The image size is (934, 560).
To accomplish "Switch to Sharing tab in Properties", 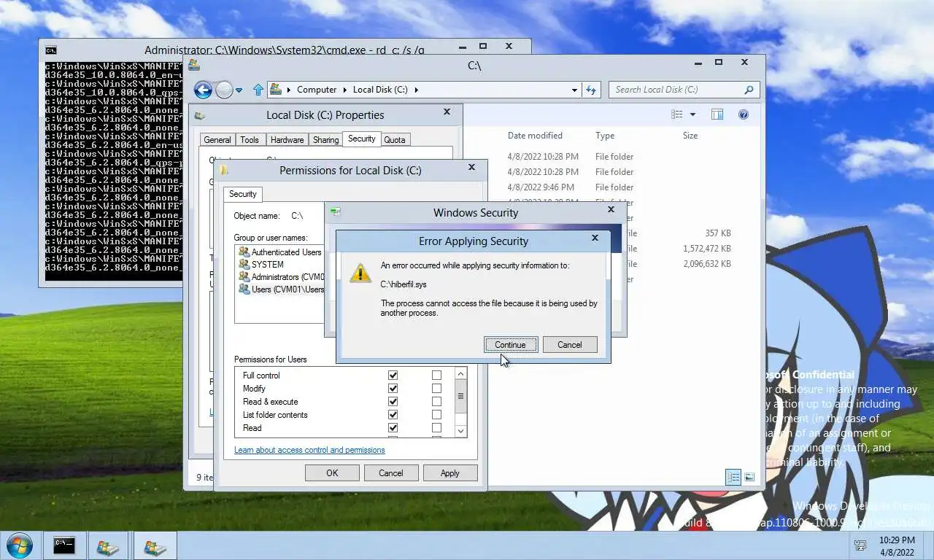I will (326, 140).
